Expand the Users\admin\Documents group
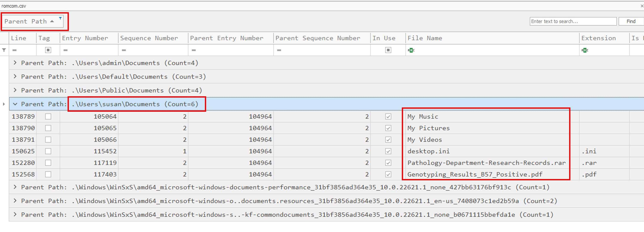 coord(15,63)
